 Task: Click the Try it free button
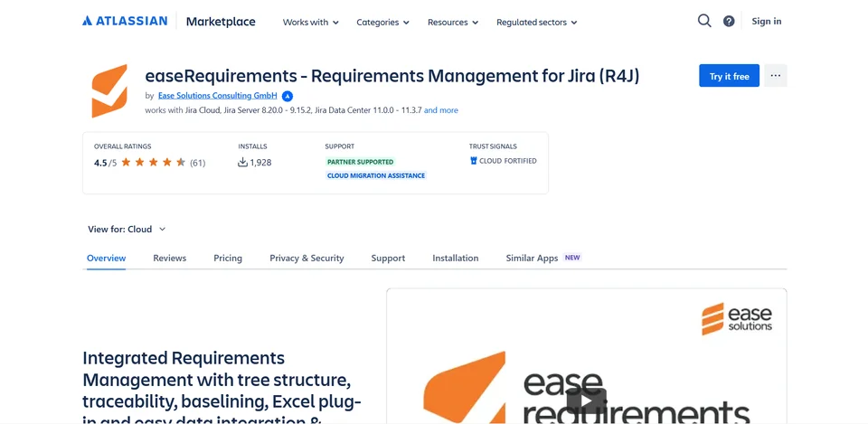[729, 76]
